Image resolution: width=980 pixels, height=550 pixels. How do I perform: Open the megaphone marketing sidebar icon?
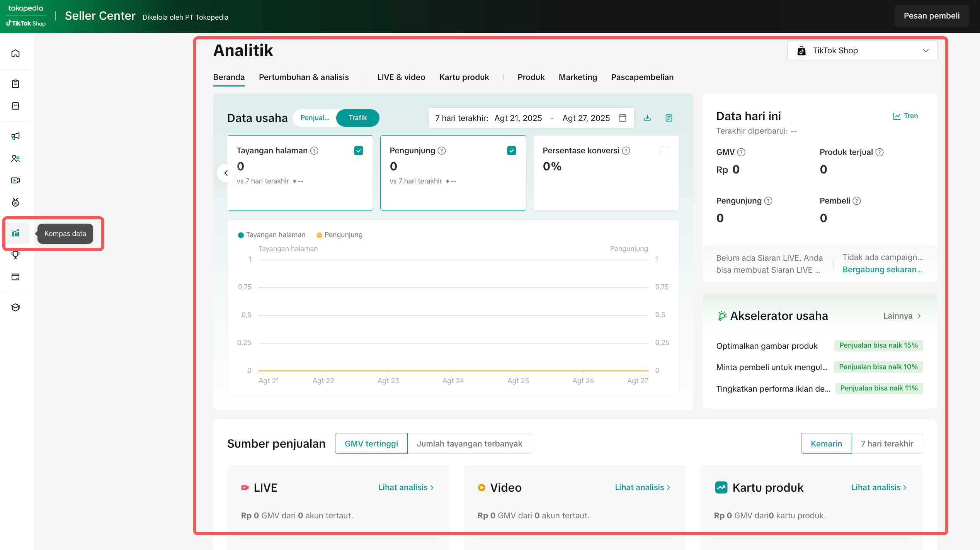[15, 136]
